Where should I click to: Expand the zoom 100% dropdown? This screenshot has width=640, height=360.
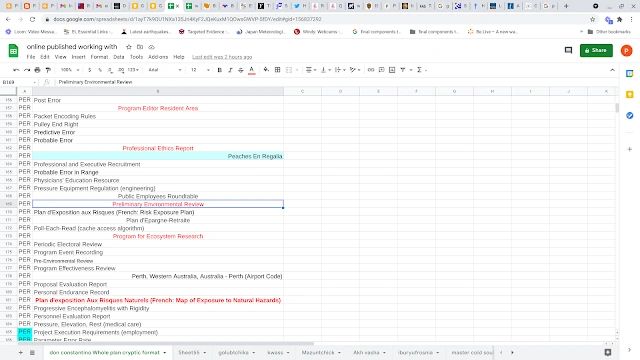[70, 70]
